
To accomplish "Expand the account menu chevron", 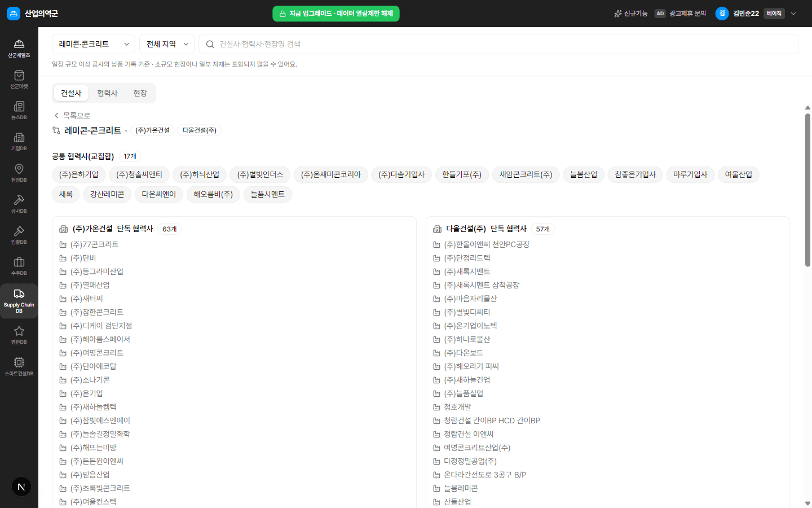I will coord(793,14).
